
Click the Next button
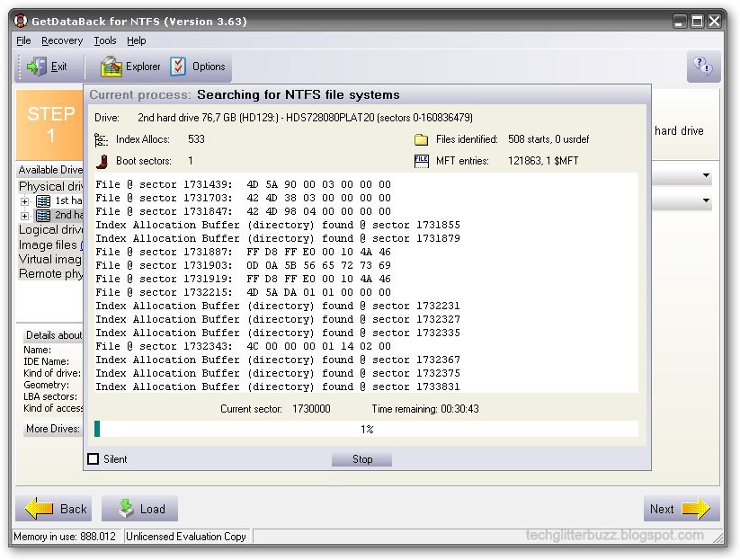pyautogui.click(x=681, y=509)
